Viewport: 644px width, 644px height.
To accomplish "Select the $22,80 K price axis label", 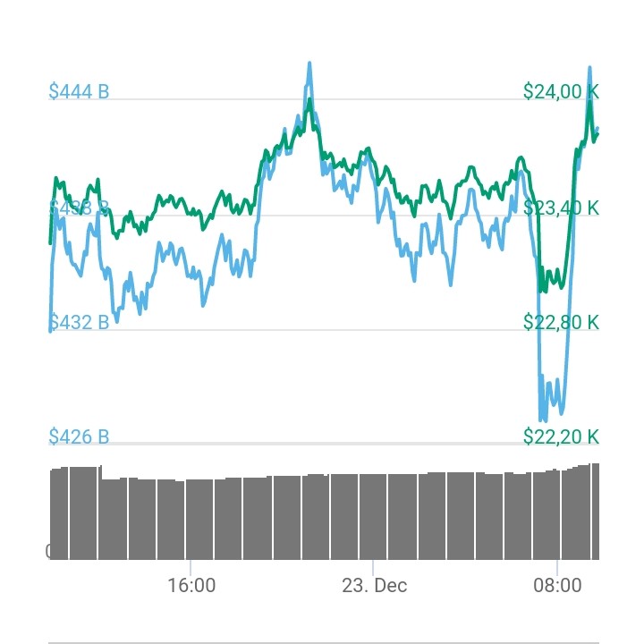I will click(561, 322).
